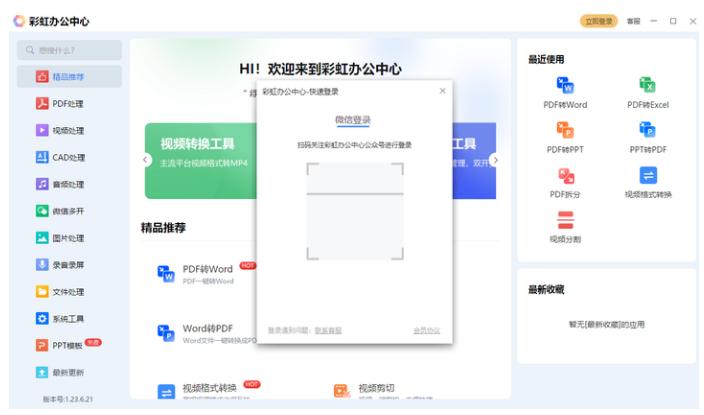Click the 视频处理 sidebar icon
Image resolution: width=704 pixels, height=415 pixels.
tap(42, 131)
